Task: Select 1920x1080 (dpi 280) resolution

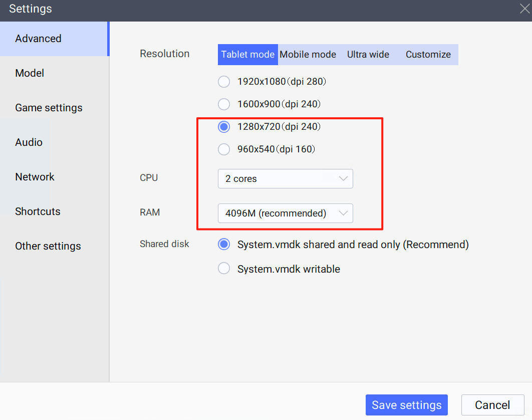Action: point(224,82)
